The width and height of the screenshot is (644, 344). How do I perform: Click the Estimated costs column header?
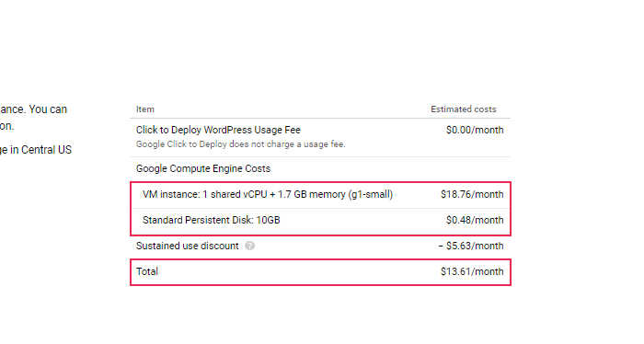pyautogui.click(x=464, y=109)
